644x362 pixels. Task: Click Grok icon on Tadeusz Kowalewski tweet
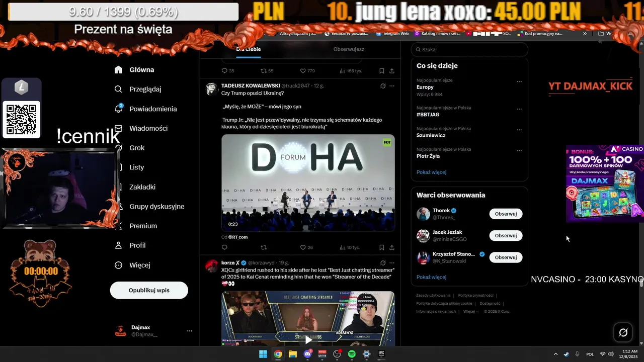(x=383, y=86)
